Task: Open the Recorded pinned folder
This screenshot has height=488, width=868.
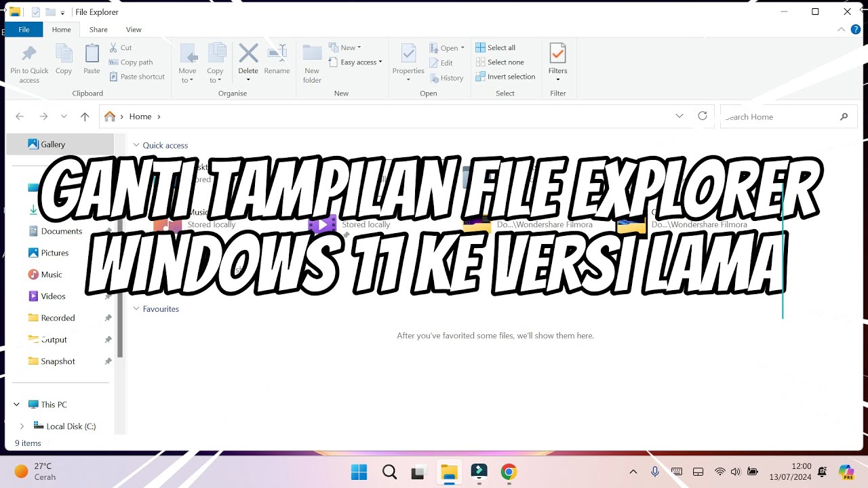Action: pos(58,318)
